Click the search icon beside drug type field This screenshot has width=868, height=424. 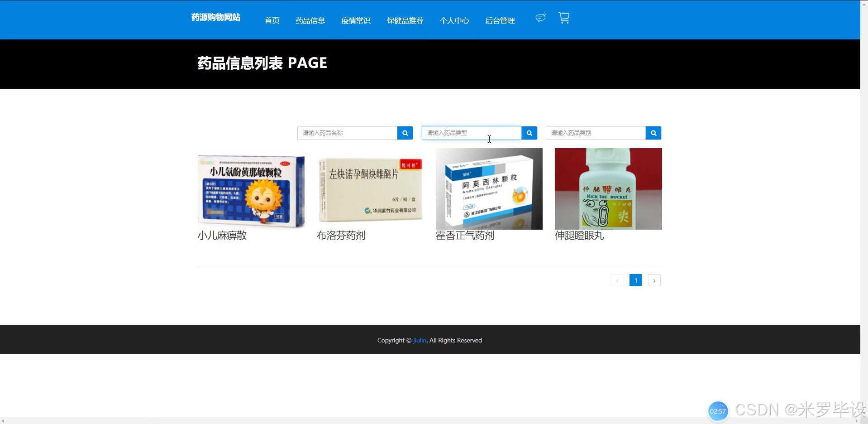tap(529, 133)
